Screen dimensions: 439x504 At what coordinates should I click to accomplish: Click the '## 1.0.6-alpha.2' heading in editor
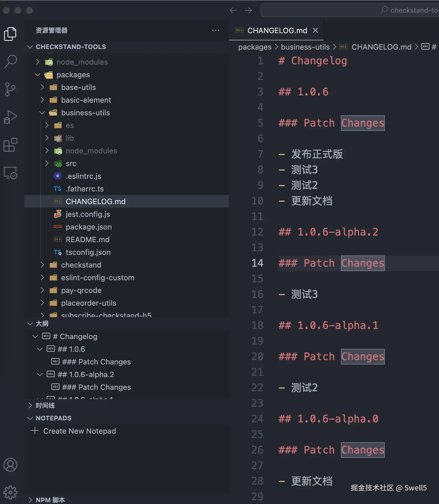click(329, 232)
